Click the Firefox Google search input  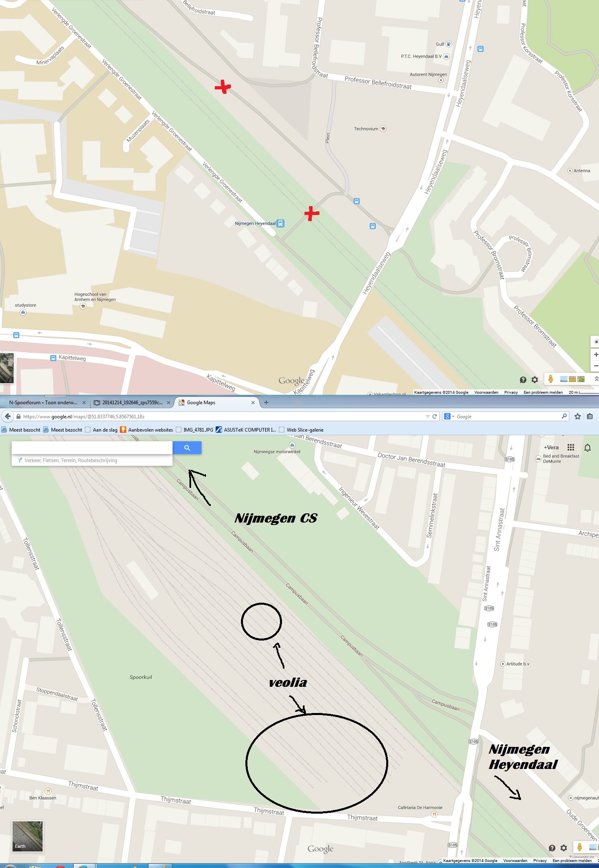[x=508, y=416]
